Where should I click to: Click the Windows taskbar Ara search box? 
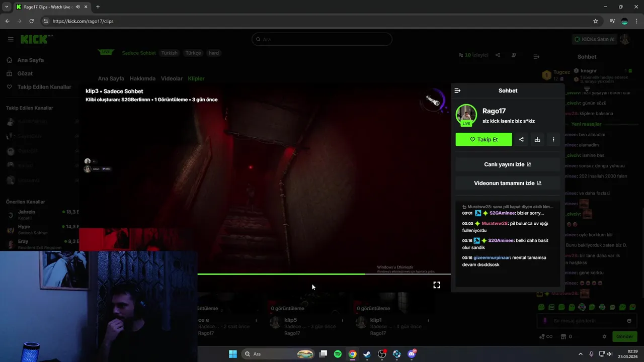coord(278,354)
